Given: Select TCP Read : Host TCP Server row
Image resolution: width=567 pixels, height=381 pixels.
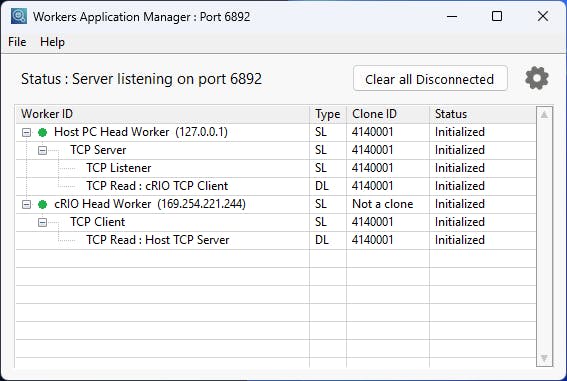Looking at the screenshot, I should (x=276, y=240).
